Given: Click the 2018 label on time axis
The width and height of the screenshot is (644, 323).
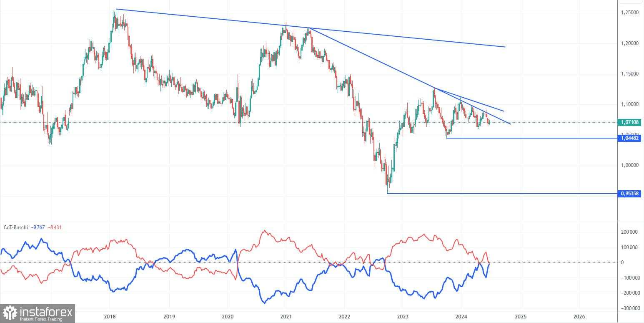Looking at the screenshot, I should tap(110, 317).
